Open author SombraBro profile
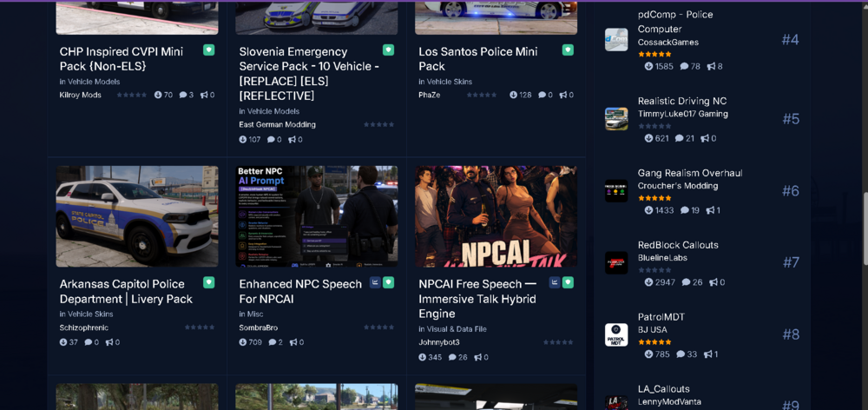Screen dimensions: 868x410 (x=259, y=327)
